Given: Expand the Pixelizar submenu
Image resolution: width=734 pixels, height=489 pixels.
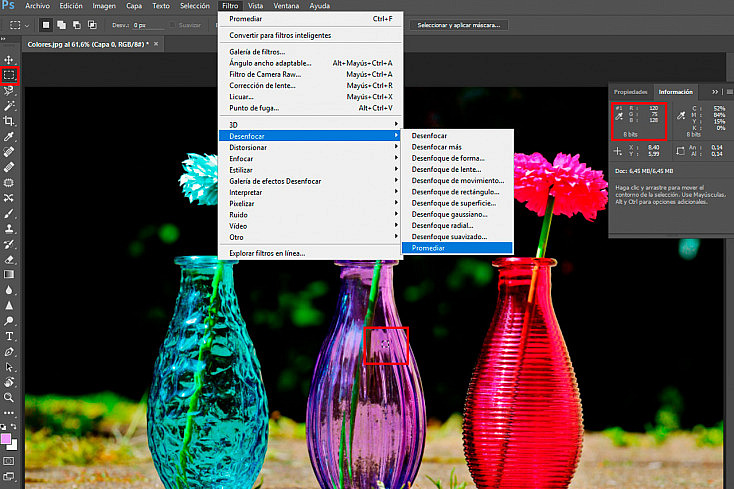Looking at the screenshot, I should pyautogui.click(x=309, y=204).
